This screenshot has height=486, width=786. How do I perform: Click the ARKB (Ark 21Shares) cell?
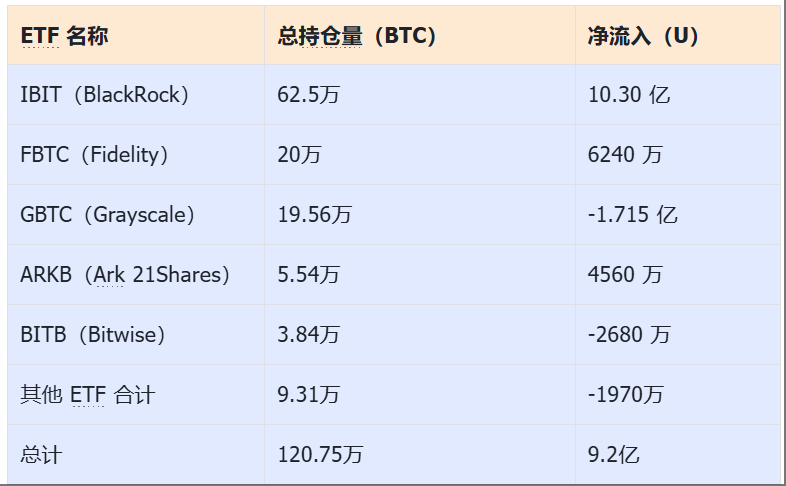pyautogui.click(x=136, y=275)
